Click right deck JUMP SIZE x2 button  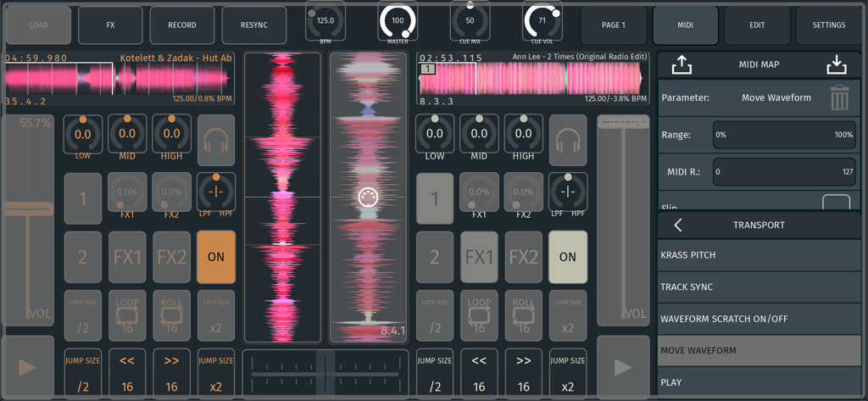point(567,373)
